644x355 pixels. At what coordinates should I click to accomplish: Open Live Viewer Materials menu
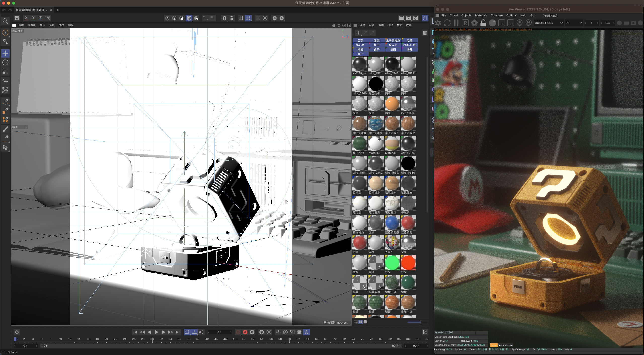pyautogui.click(x=481, y=16)
